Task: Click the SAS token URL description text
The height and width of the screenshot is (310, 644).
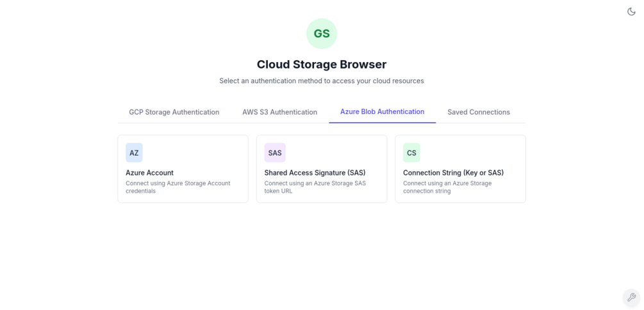Action: (315, 187)
